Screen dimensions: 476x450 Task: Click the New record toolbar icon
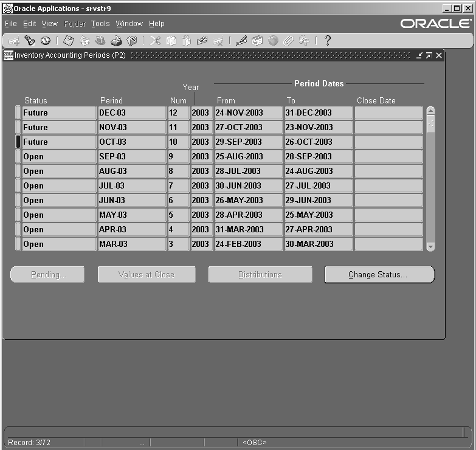point(13,41)
